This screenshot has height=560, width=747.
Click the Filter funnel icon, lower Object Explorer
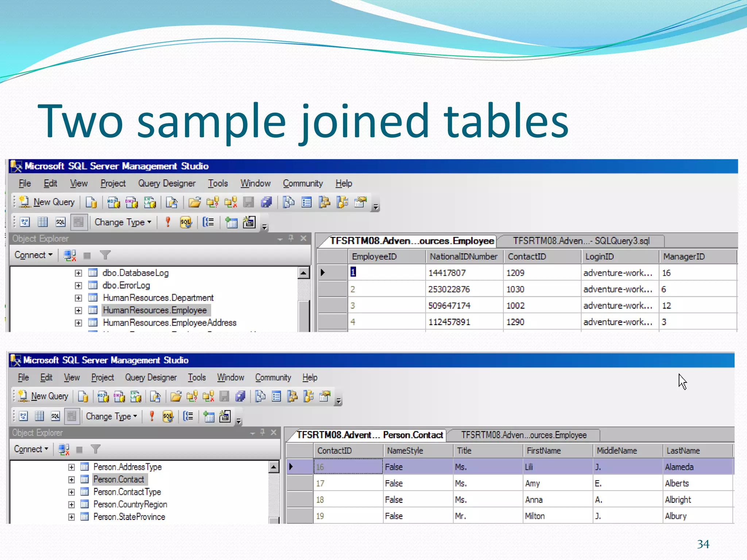coord(96,449)
